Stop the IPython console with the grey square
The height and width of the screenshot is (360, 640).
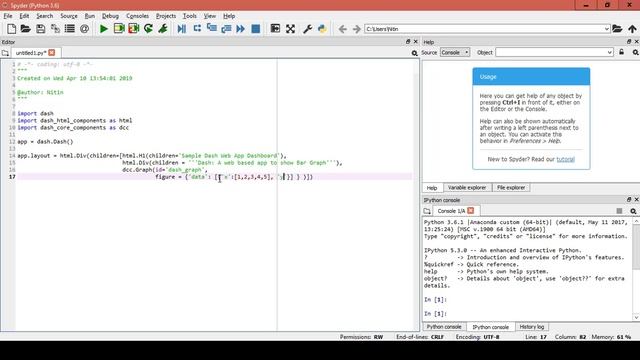click(619, 211)
